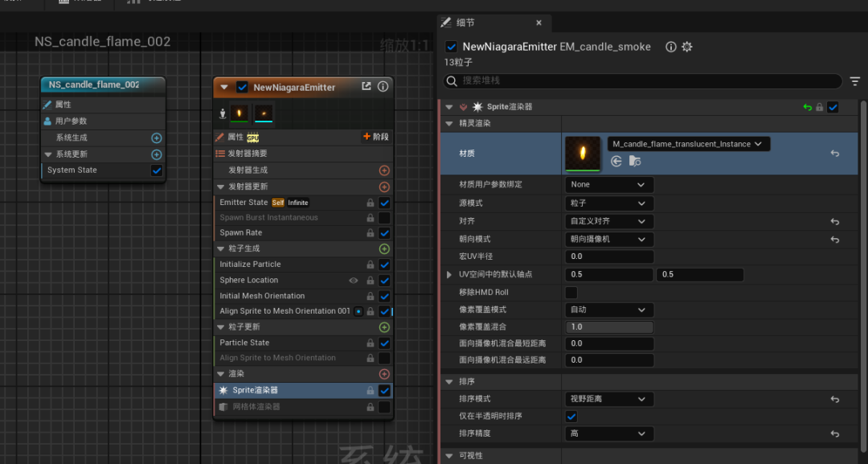868x464 pixels.
Task: Enable 移除HMD Roll checkbox
Action: (x=571, y=293)
